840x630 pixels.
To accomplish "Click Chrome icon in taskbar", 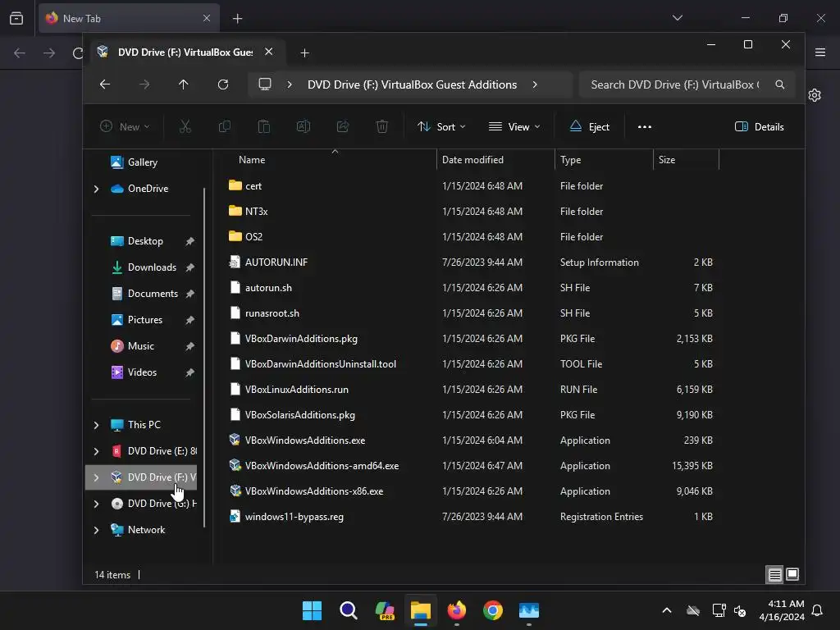I will tap(493, 610).
